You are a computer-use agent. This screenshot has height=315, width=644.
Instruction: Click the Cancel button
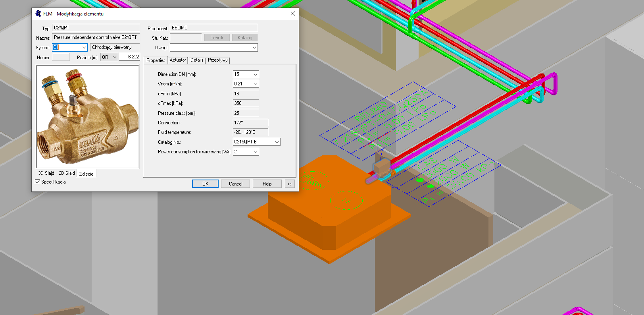pos(235,184)
